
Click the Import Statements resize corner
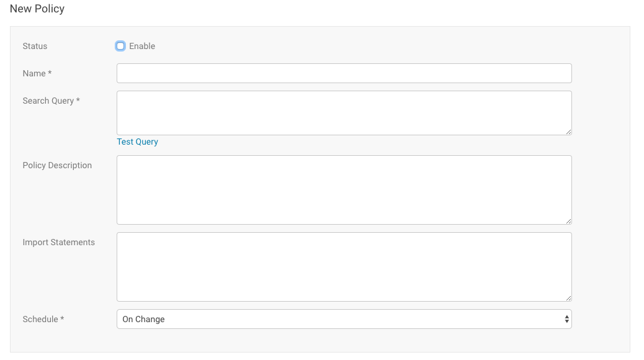click(568, 297)
